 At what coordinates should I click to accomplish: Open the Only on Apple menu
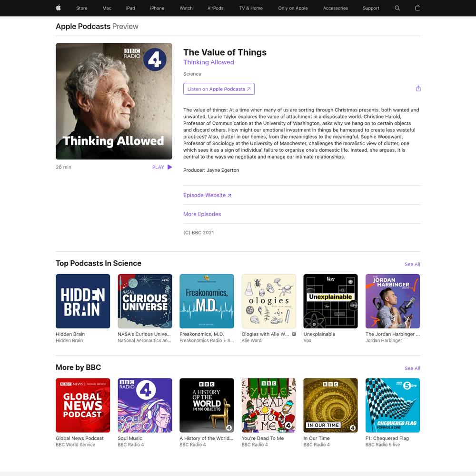(x=293, y=8)
